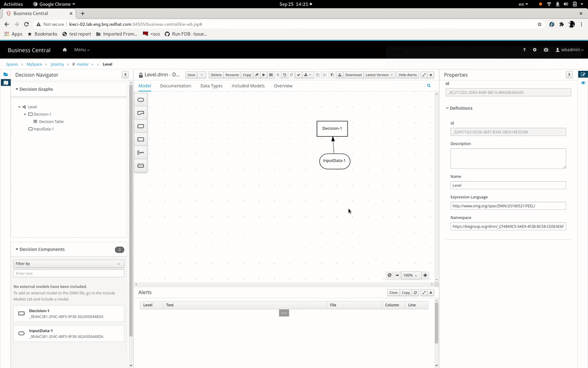Click the MySpace breadcrumb link
The height and width of the screenshot is (368, 588).
[x=34, y=64]
